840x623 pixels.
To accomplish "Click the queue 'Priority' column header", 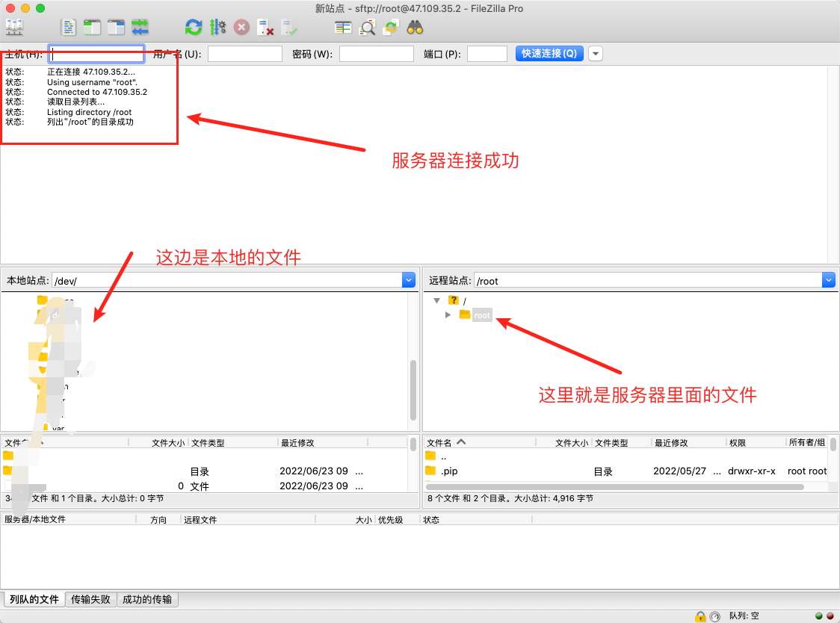I will [397, 519].
